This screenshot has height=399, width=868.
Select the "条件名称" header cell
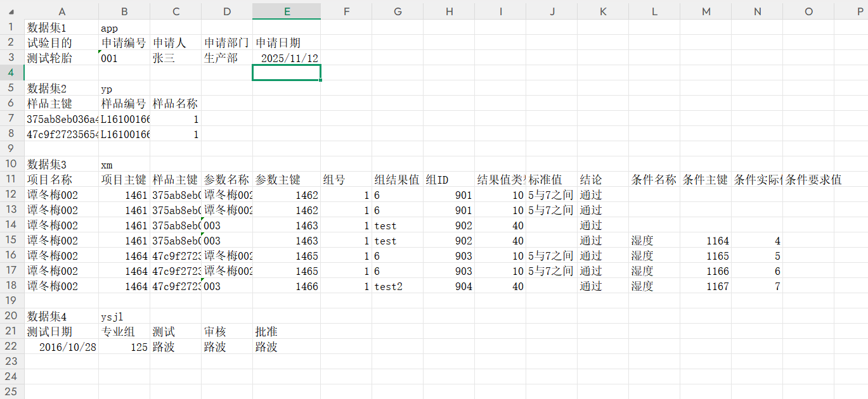(654, 179)
